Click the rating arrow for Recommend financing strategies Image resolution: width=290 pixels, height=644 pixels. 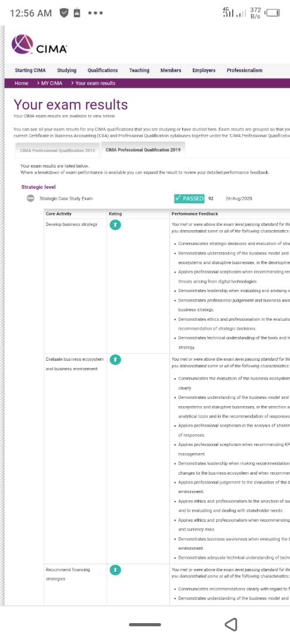point(115,570)
